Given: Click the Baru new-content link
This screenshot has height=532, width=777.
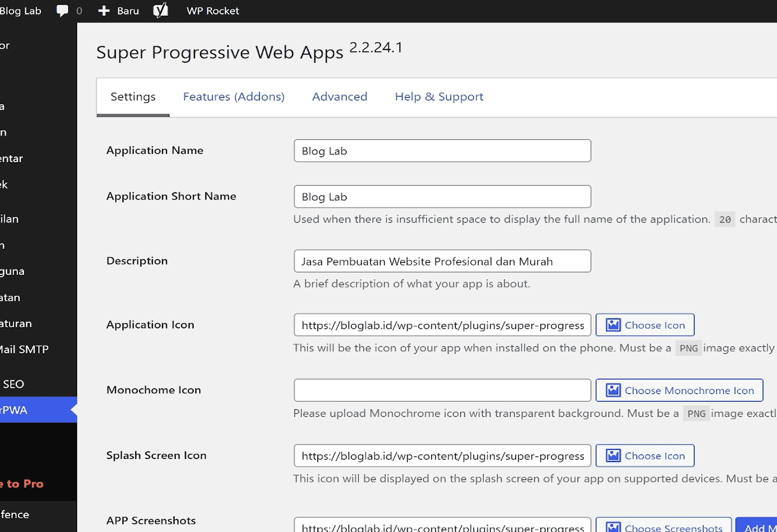Looking at the screenshot, I should pos(128,11).
